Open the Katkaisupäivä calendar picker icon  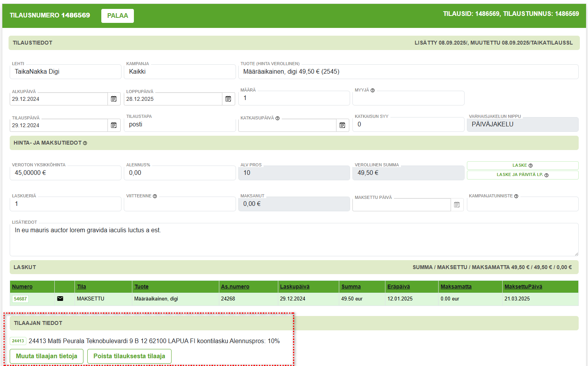[342, 125]
